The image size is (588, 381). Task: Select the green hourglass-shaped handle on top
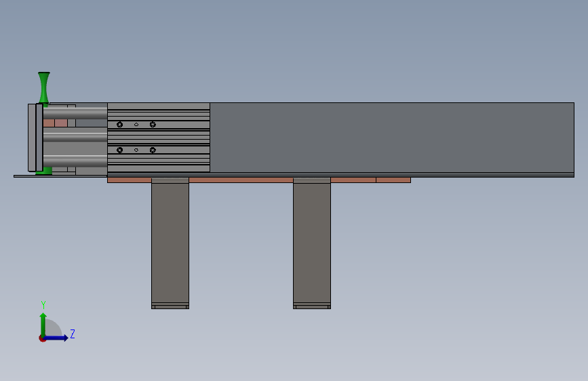pos(44,87)
